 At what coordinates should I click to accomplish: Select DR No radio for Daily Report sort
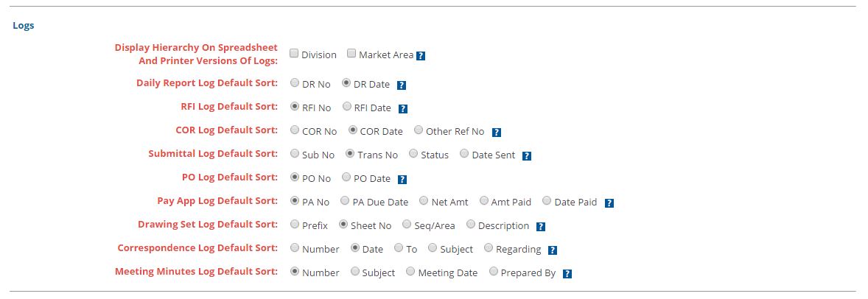coord(295,83)
